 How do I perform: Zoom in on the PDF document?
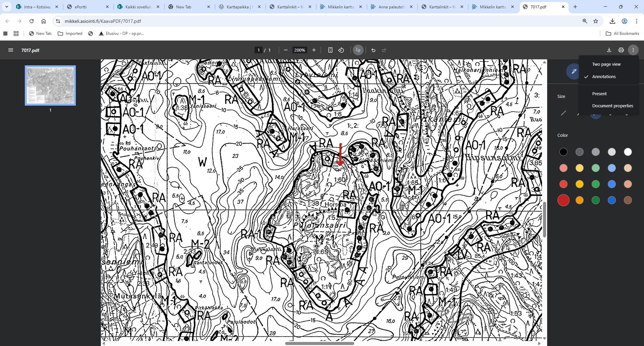[314, 50]
